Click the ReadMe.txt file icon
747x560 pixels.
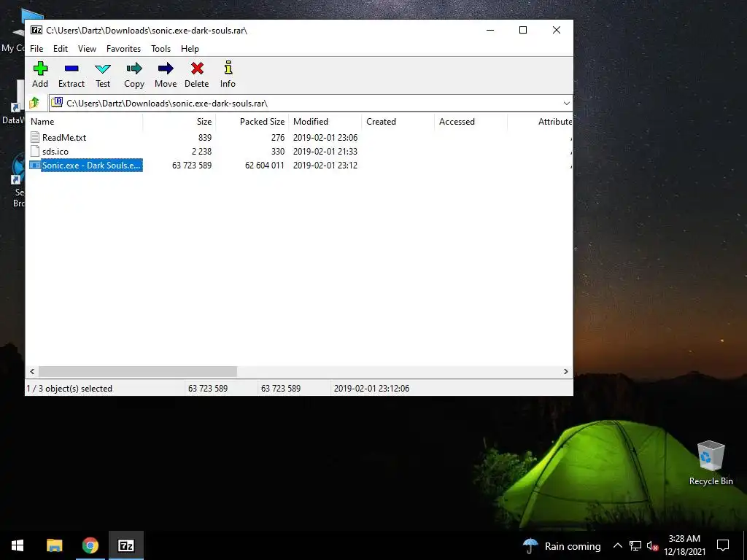(35, 138)
